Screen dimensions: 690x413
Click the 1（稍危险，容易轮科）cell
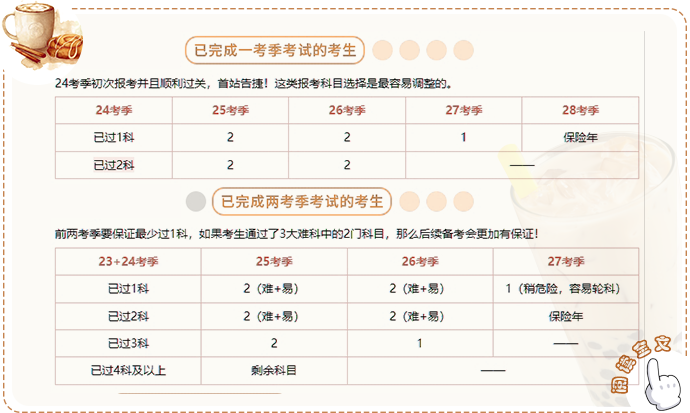[x=565, y=289]
